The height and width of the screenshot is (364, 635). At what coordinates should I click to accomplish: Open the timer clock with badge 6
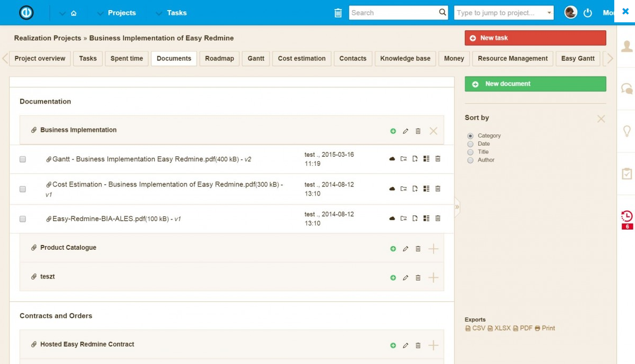coord(627,220)
